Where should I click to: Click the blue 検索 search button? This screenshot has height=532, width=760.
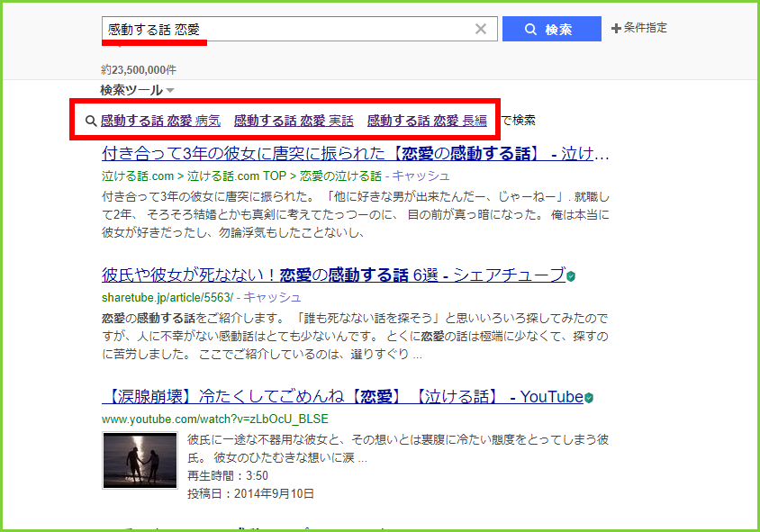click(551, 29)
